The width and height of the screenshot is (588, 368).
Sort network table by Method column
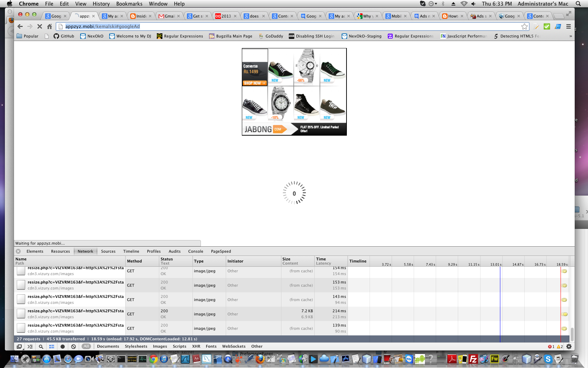point(142,261)
